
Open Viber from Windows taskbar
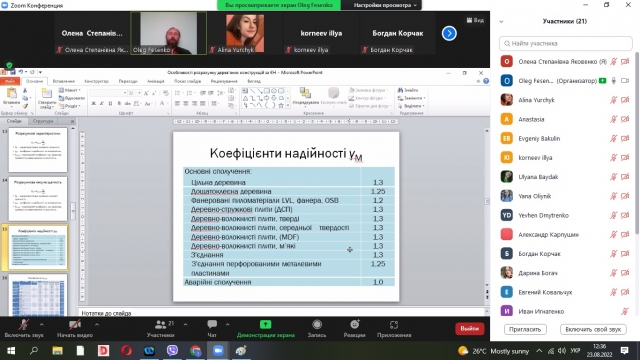tap(172, 350)
